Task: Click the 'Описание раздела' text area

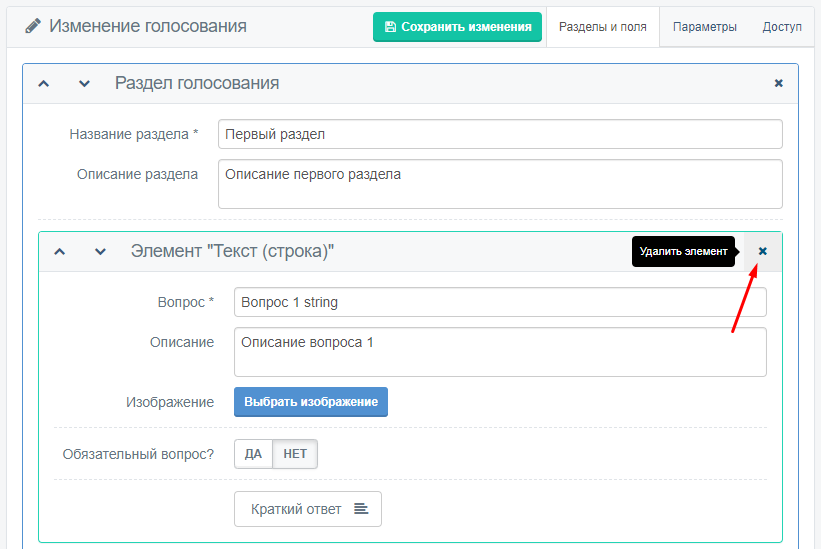Action: [500, 184]
